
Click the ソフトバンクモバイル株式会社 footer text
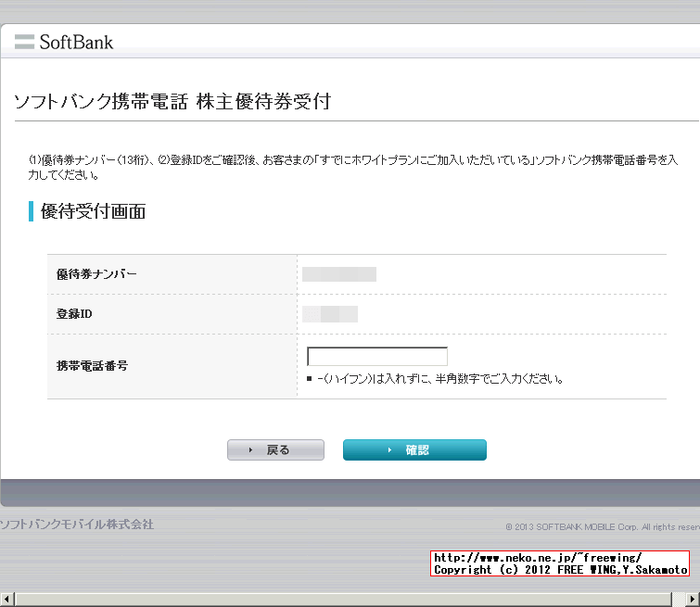(x=77, y=525)
